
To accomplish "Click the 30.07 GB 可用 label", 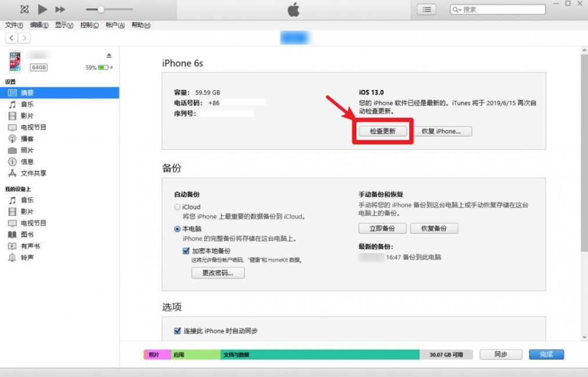I will (446, 354).
